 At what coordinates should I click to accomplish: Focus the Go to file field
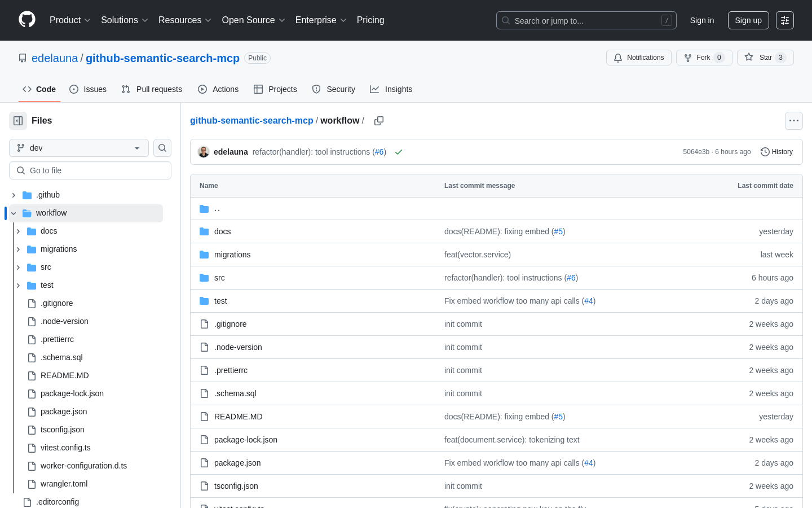pyautogui.click(x=90, y=170)
